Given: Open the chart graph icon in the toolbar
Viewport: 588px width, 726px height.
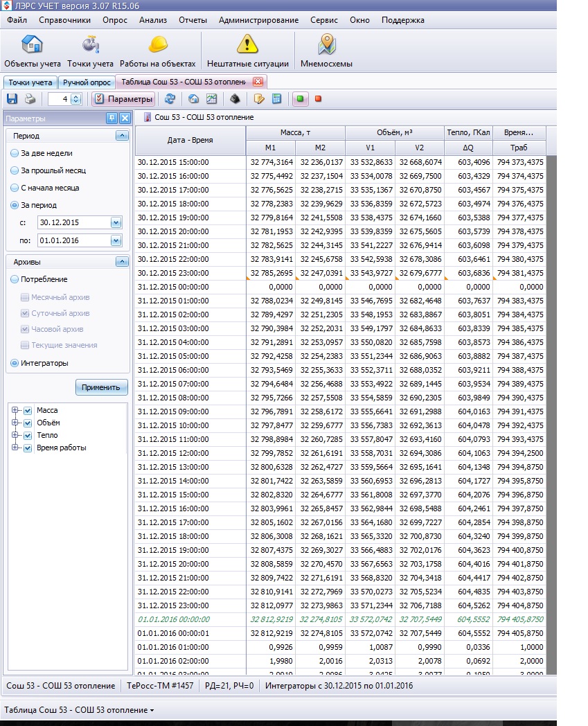Looking at the screenshot, I should pos(212,98).
